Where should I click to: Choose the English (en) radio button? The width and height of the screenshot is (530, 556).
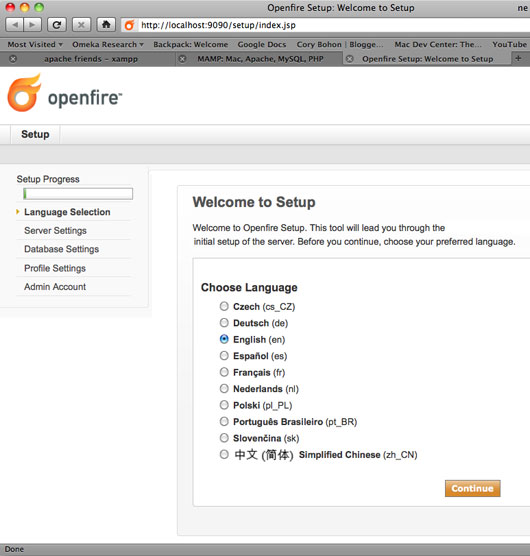[224, 339]
